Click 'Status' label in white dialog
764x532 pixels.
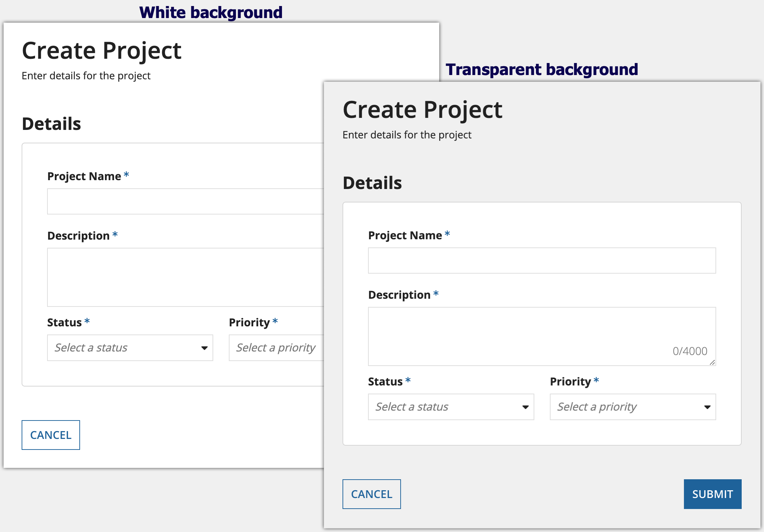tap(64, 322)
